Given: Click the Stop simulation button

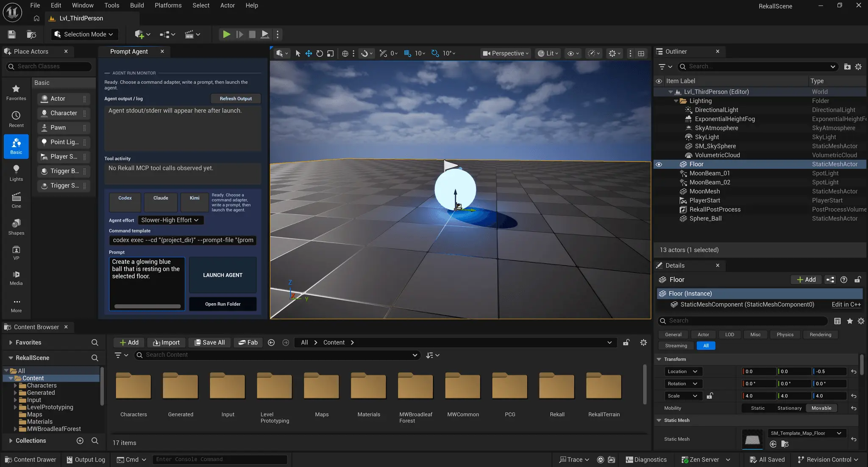Looking at the screenshot, I should click(252, 34).
